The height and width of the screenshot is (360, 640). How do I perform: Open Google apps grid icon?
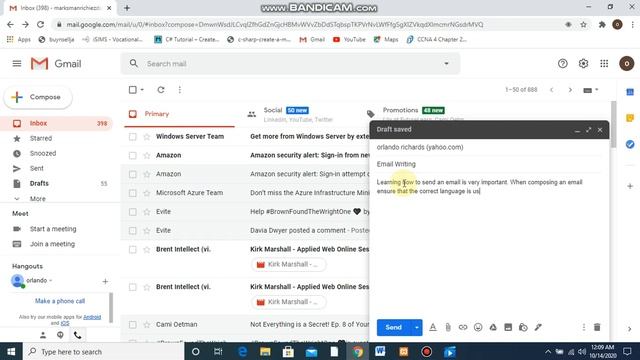click(604, 64)
